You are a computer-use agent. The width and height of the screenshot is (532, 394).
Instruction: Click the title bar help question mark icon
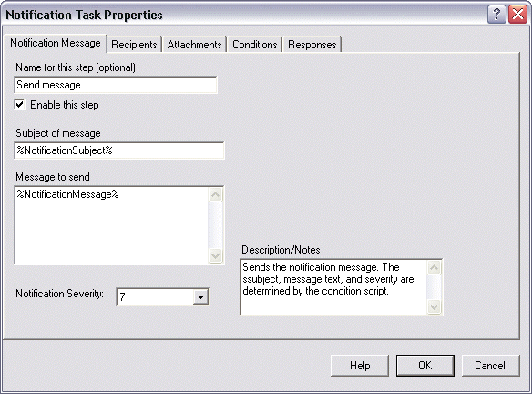(496, 15)
